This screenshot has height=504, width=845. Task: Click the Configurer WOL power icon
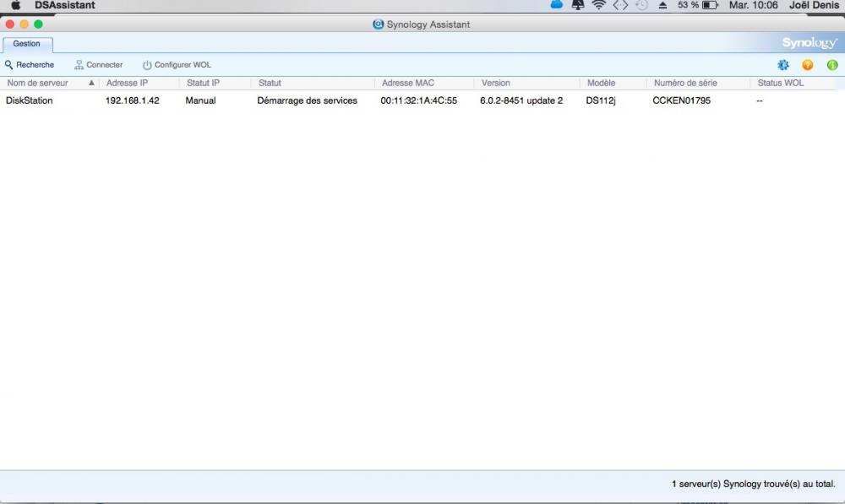[147, 65]
